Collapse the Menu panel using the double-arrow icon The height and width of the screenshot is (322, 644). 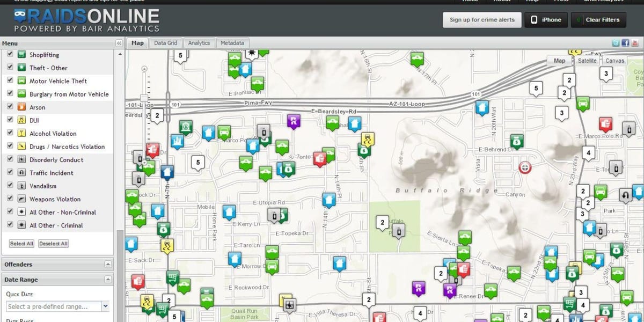[x=119, y=43]
